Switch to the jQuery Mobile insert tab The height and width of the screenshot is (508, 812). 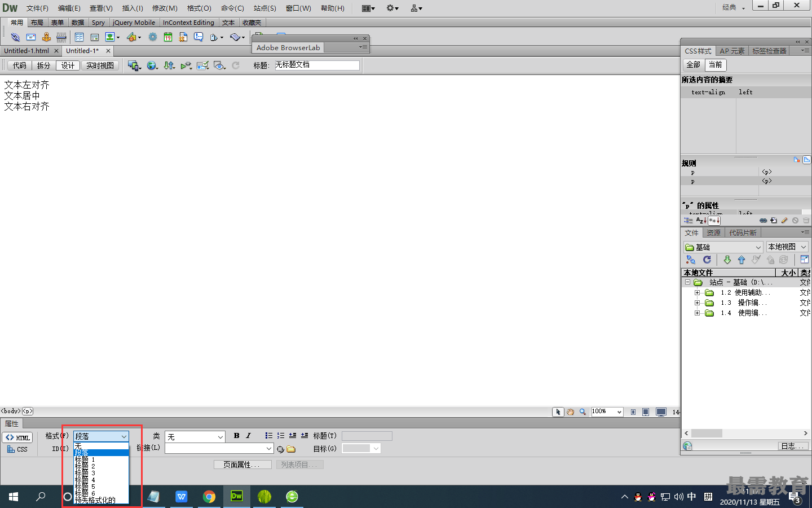tap(134, 23)
